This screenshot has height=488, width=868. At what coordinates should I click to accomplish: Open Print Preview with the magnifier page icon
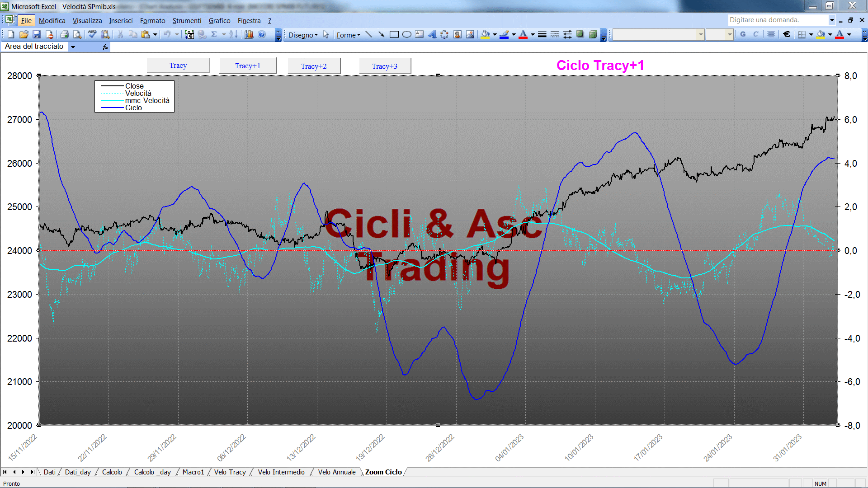point(77,35)
